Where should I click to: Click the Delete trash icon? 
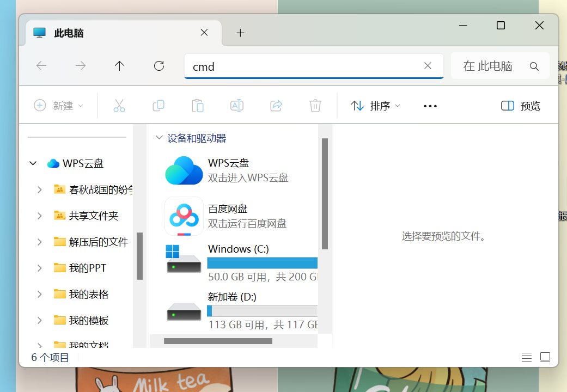[x=315, y=106]
